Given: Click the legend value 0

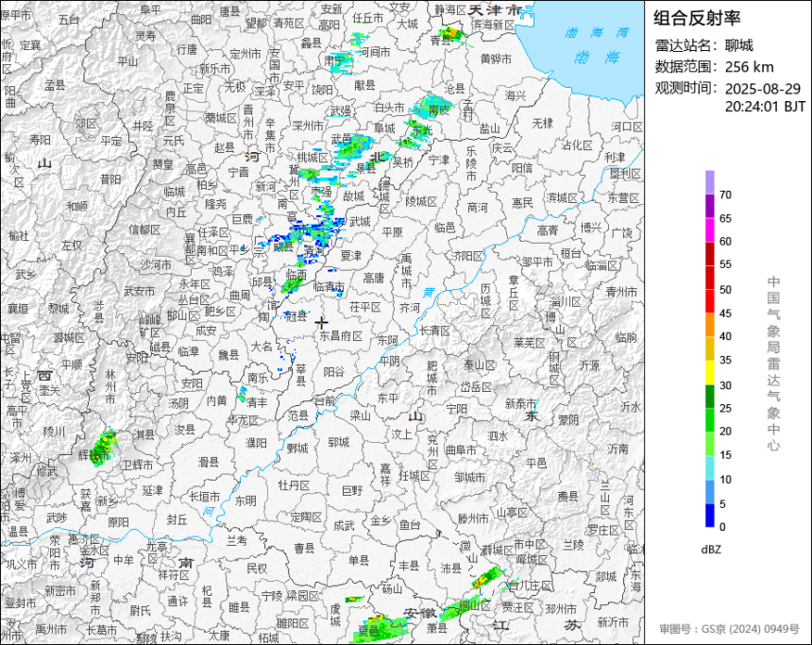Looking at the screenshot, I should pyautogui.click(x=722, y=527).
